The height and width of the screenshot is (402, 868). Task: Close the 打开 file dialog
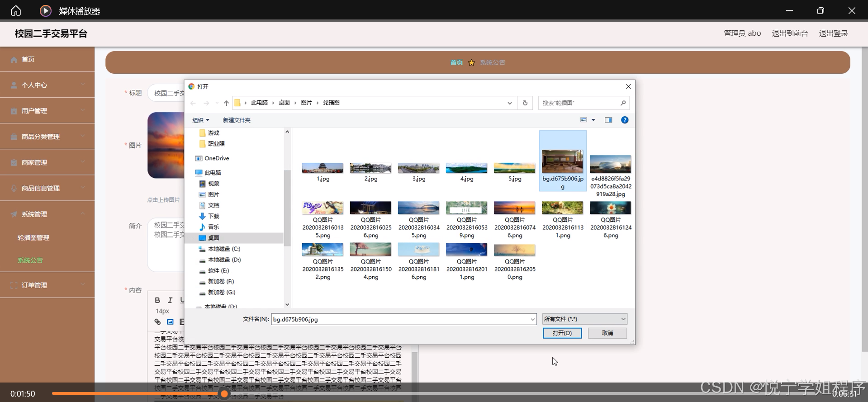click(628, 86)
